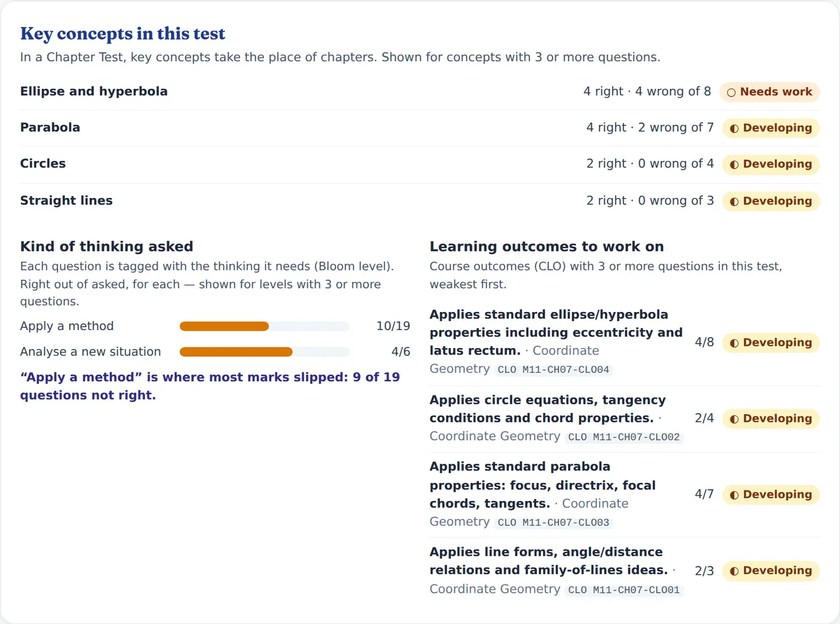
Task: Click the 4/8 outcome score
Action: (x=704, y=342)
